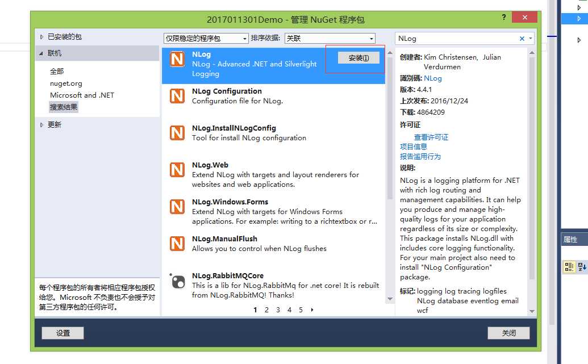
Task: Expand the 已安装的包 node
Action: [41, 37]
